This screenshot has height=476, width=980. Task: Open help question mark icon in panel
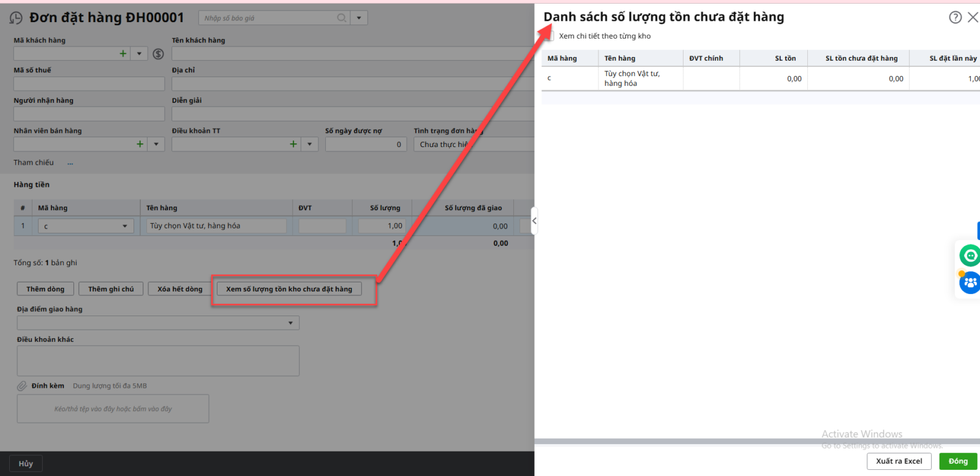[955, 17]
